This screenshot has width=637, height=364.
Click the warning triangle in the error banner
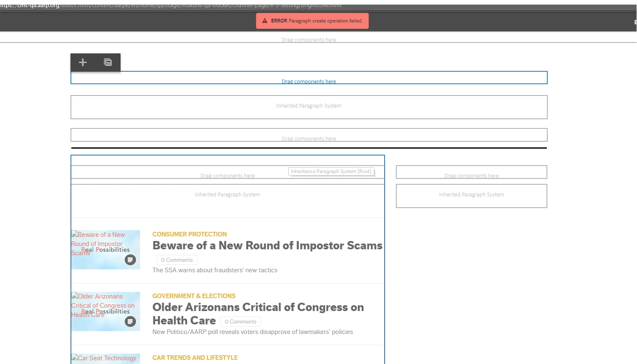pos(264,21)
